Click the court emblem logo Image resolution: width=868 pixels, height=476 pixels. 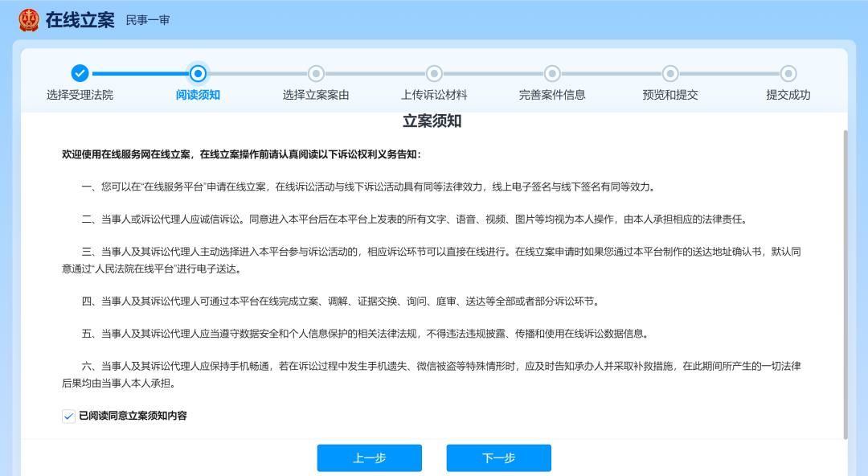[x=28, y=20]
